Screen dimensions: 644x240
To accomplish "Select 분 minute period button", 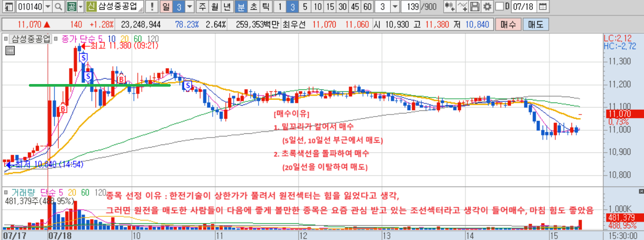I will point(240,7).
